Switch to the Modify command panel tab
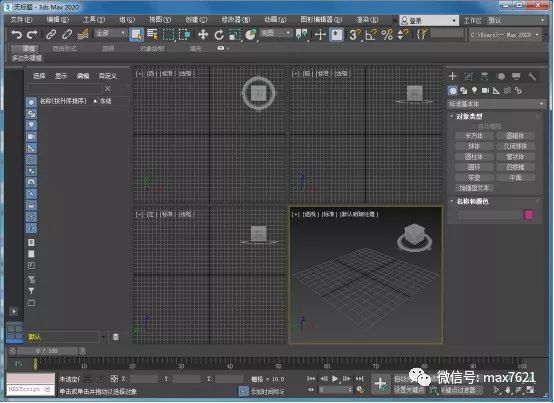Viewport: 554px width, 403px height. (468, 76)
